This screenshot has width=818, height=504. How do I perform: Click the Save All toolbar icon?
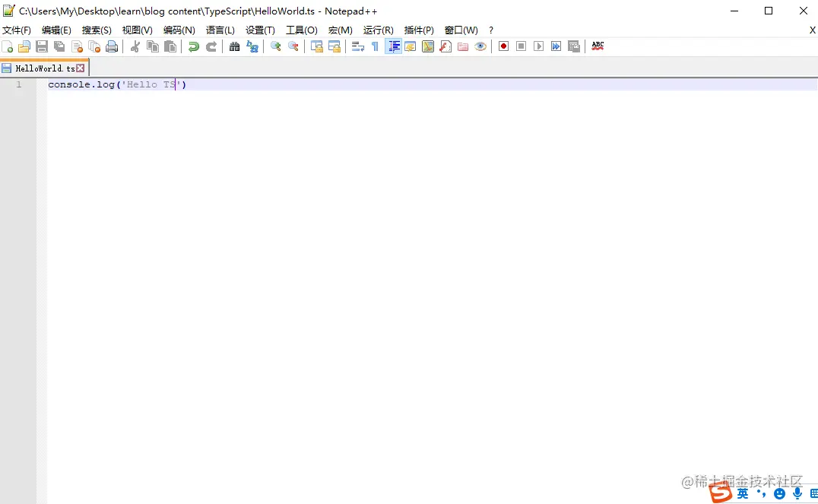pyautogui.click(x=59, y=46)
